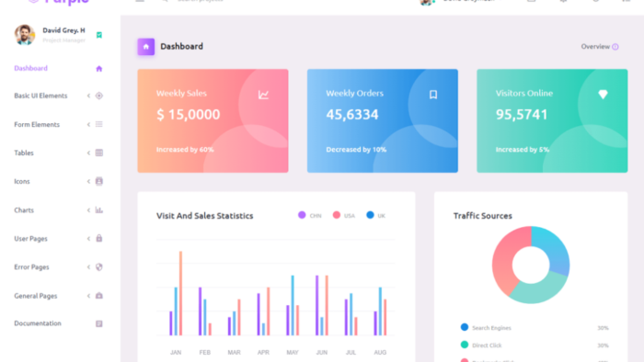Expand the User Pages chevron
This screenshot has height=362, width=644.
[x=88, y=239]
